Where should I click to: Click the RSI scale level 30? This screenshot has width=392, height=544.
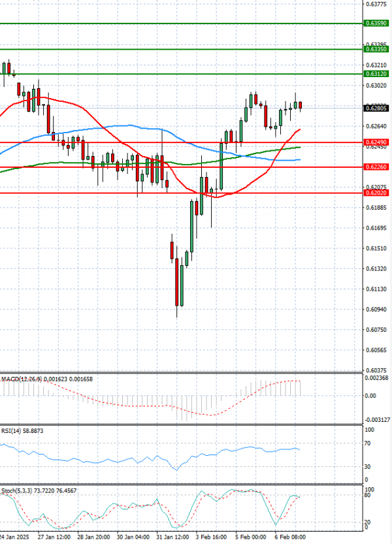(x=368, y=467)
